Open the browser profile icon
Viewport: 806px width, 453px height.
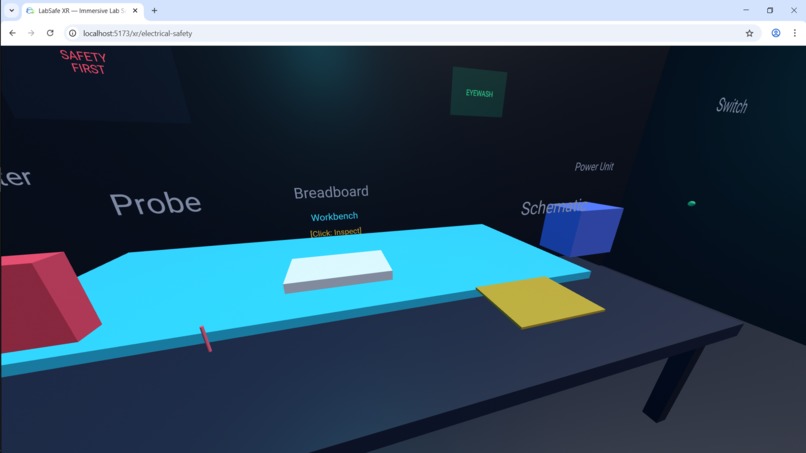pyautogui.click(x=776, y=33)
